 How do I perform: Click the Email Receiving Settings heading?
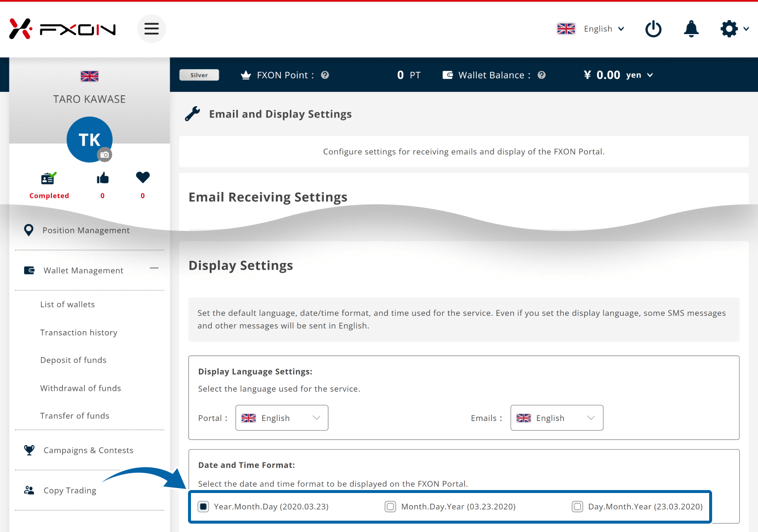pos(268,197)
